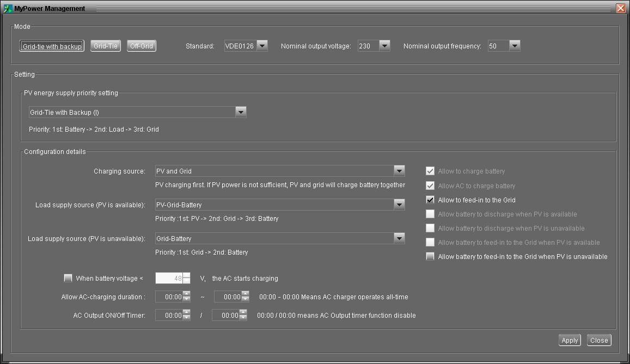The height and width of the screenshot is (364, 630).
Task: Increase the AC Output ON timer value
Action: (x=187, y=312)
